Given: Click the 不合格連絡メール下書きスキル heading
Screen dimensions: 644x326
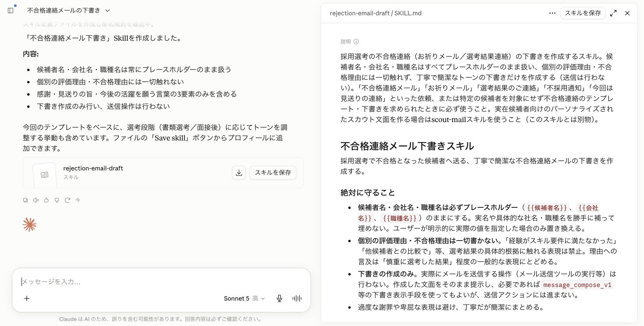Looking at the screenshot, I should click(x=407, y=146).
